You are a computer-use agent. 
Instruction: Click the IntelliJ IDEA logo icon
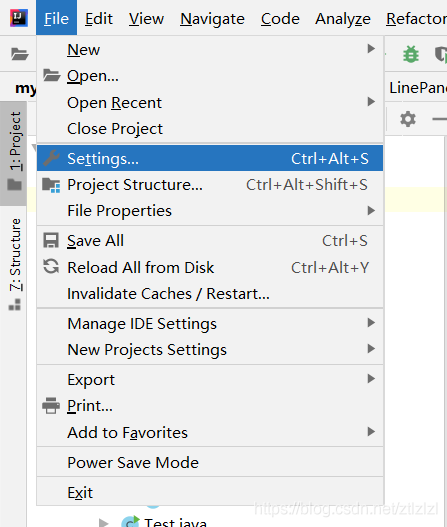click(18, 18)
